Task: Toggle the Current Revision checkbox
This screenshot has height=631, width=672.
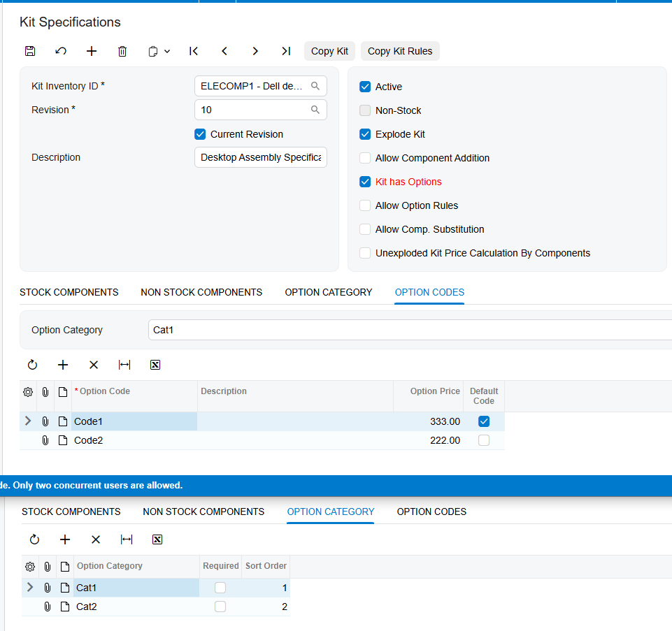Action: click(200, 134)
